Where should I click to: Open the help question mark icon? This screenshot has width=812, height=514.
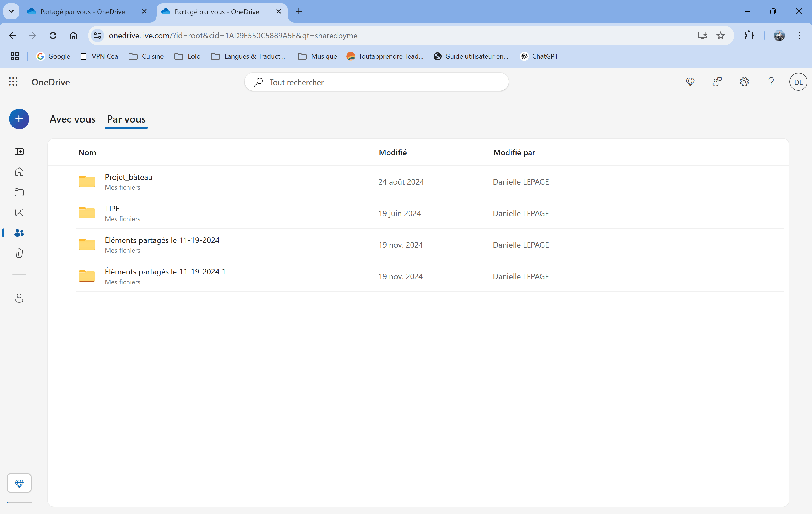tap(771, 82)
